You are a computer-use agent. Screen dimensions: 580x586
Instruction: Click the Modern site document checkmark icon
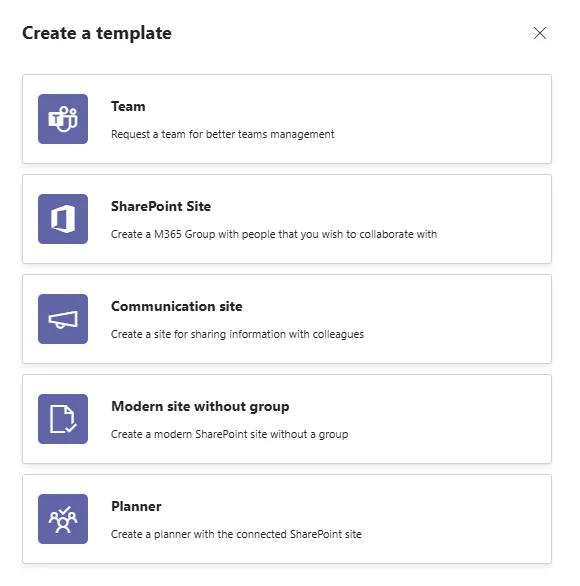pyautogui.click(x=63, y=419)
